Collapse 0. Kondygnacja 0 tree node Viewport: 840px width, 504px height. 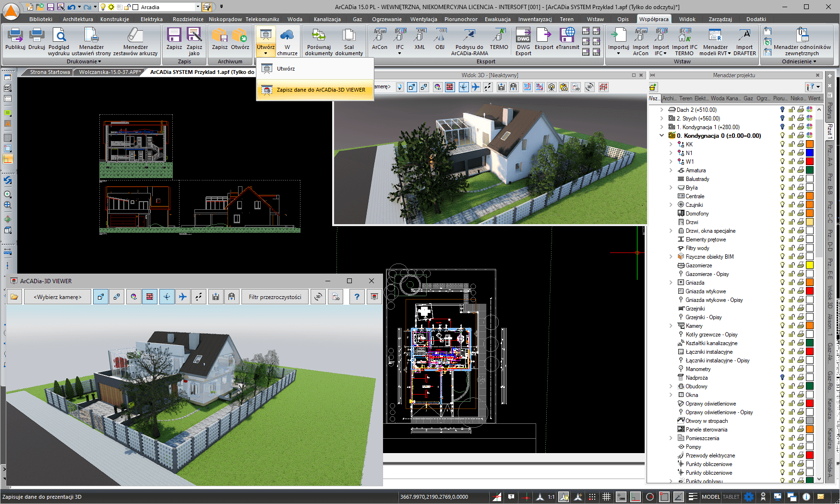[x=662, y=136]
